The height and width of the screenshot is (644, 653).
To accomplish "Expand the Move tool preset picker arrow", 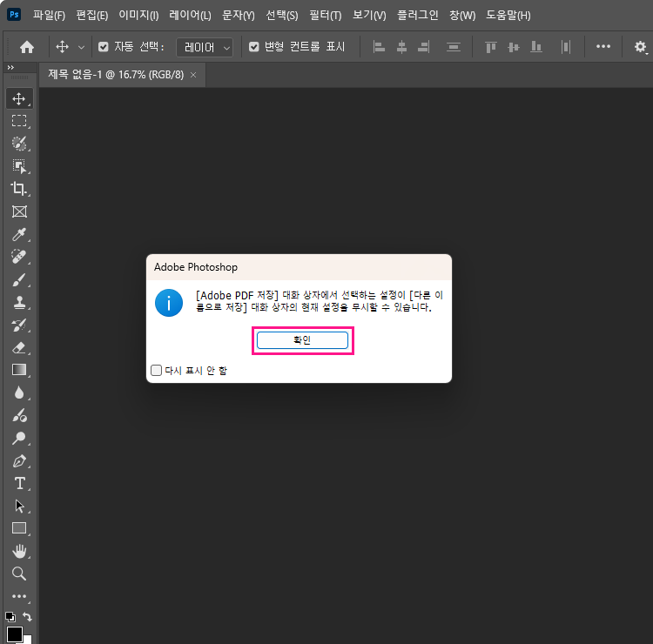I will coord(82,47).
